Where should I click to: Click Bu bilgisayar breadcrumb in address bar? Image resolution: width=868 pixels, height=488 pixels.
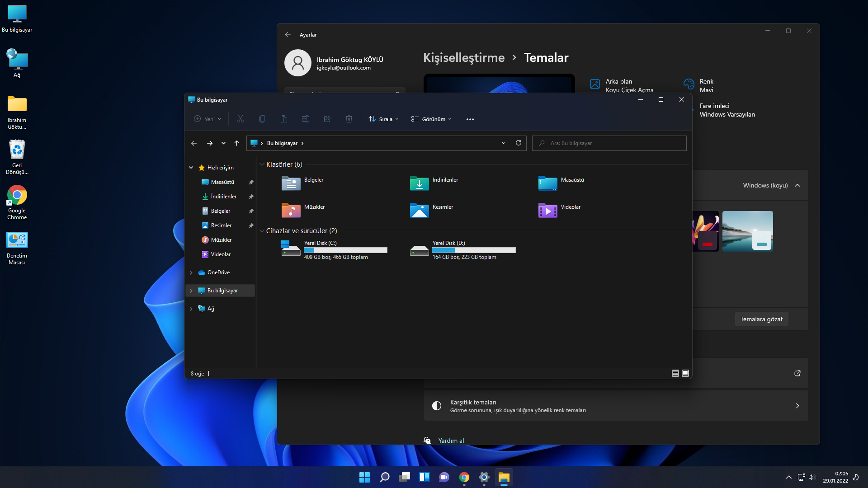282,143
